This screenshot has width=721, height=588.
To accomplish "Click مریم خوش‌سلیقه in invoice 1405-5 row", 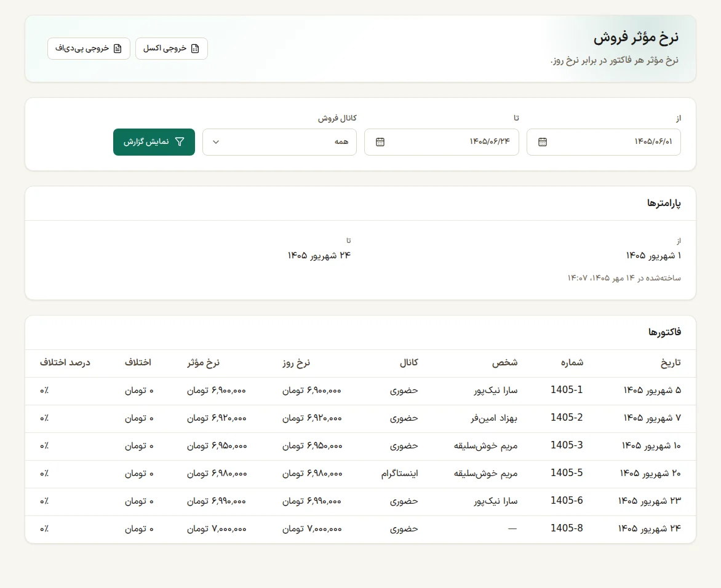I will [485, 473].
